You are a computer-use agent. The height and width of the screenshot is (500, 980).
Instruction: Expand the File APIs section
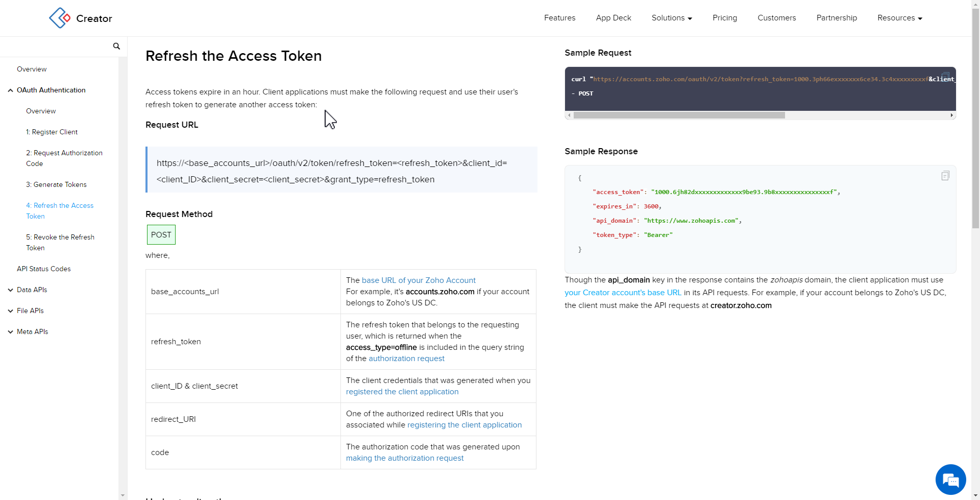click(x=30, y=311)
